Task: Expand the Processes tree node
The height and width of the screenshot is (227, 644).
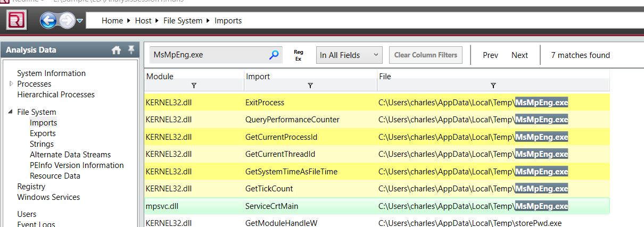Action: pyautogui.click(x=11, y=84)
